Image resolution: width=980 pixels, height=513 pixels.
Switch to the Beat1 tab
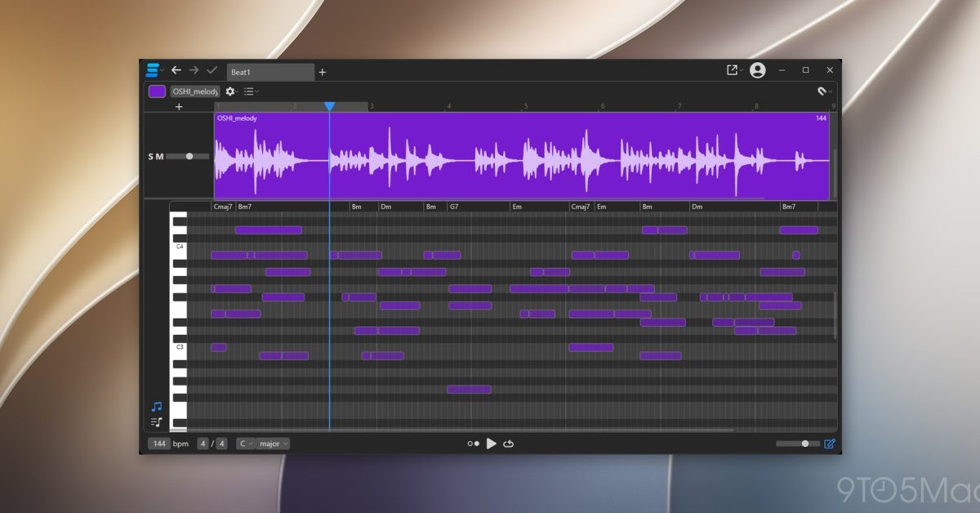[x=270, y=72]
